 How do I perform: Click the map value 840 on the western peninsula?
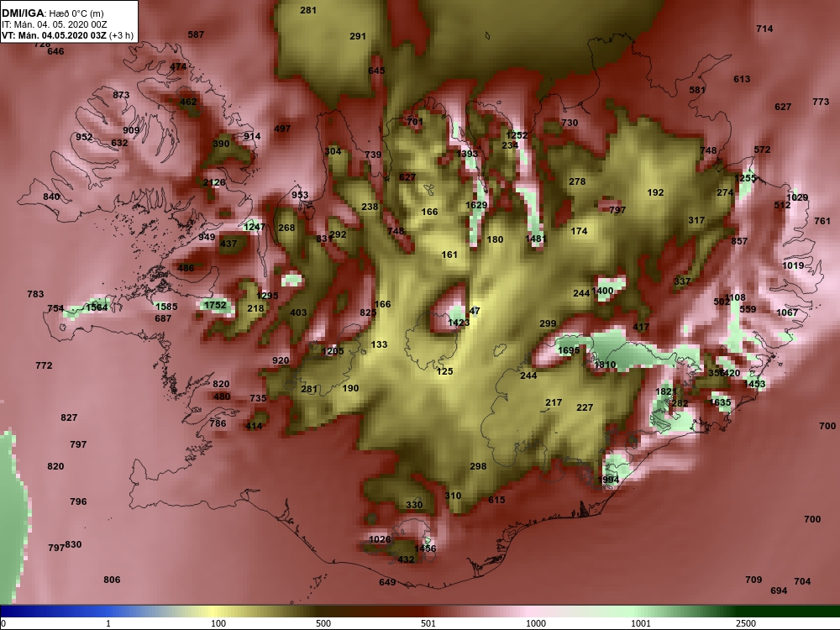51,197
